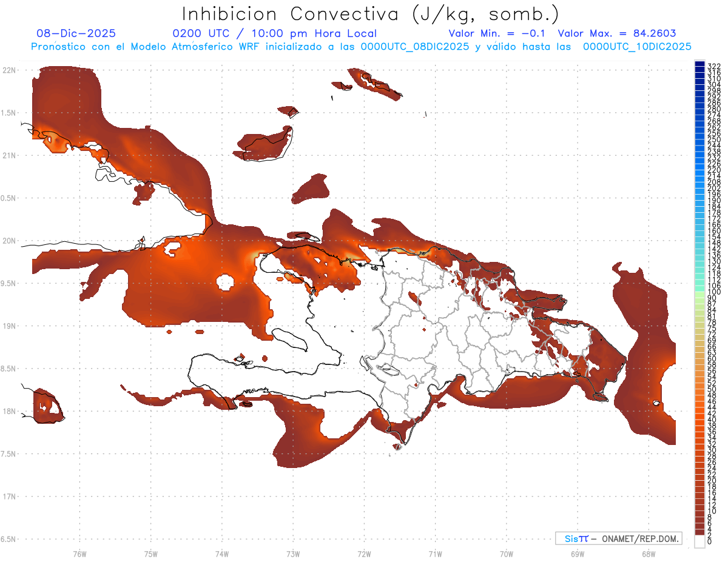This screenshot has height=562, width=728.
Task: Click the '68W' longitude label
Action: tap(649, 554)
